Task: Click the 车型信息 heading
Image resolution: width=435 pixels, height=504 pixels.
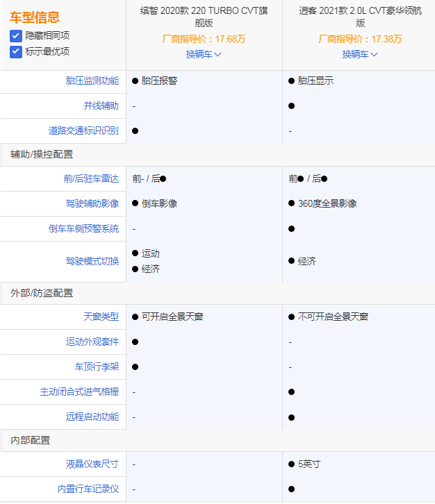Action: coord(35,17)
